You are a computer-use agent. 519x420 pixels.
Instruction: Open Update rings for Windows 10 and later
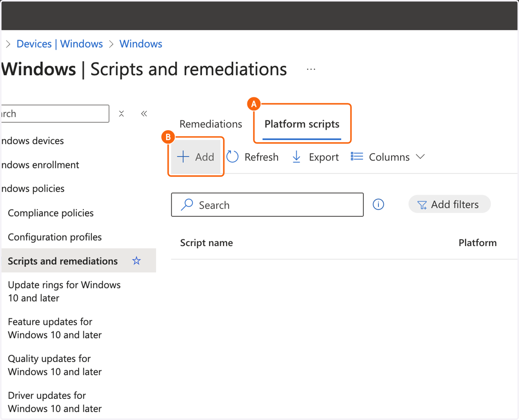tap(64, 291)
